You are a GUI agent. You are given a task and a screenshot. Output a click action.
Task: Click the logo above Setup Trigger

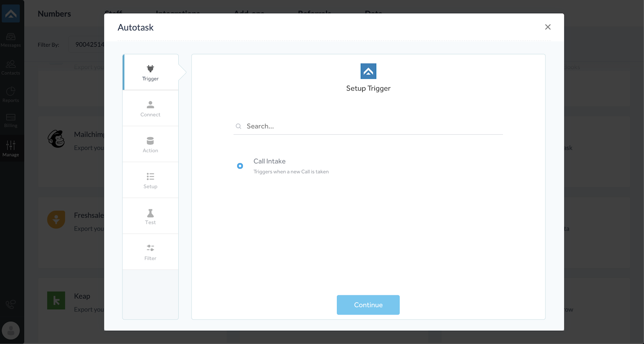pos(368,71)
